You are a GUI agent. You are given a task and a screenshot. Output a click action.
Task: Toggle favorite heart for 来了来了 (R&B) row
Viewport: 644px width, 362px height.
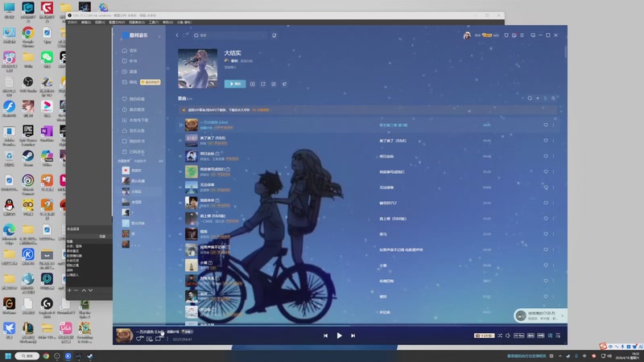(x=546, y=140)
